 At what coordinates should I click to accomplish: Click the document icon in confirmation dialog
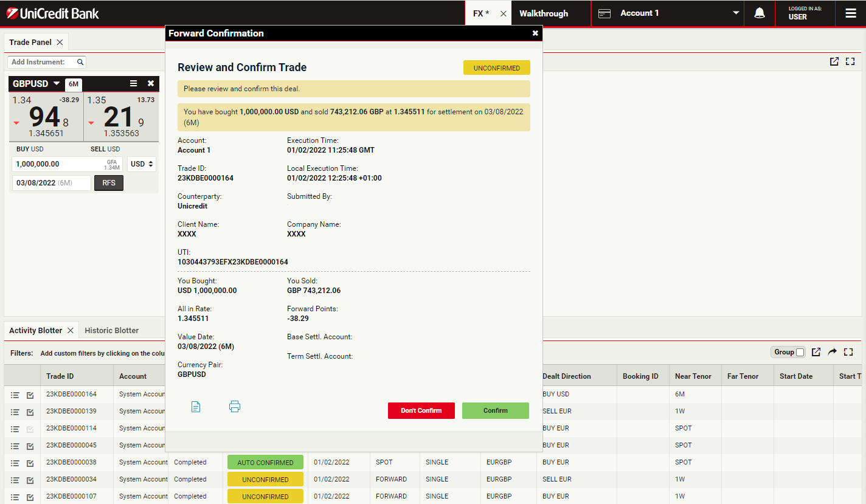(196, 407)
